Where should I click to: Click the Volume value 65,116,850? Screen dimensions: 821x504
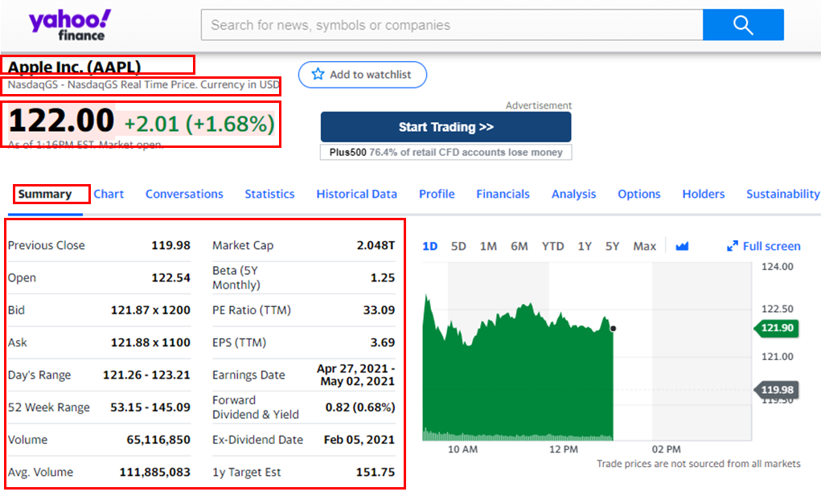click(x=158, y=440)
